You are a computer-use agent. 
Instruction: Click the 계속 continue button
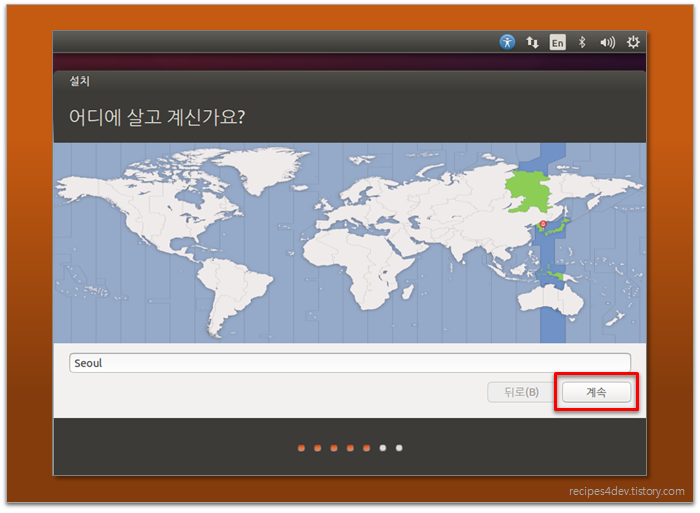pos(596,392)
